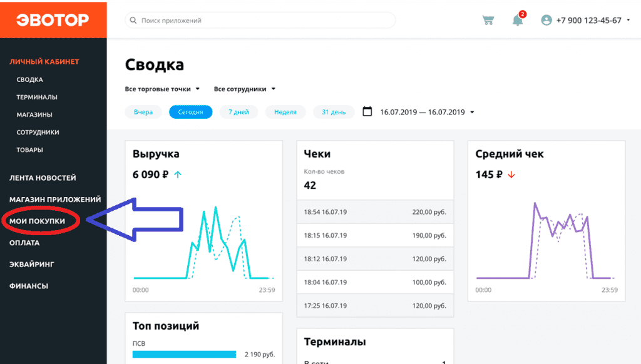Open 'Товары' sidebar item
641x364 pixels.
point(29,150)
